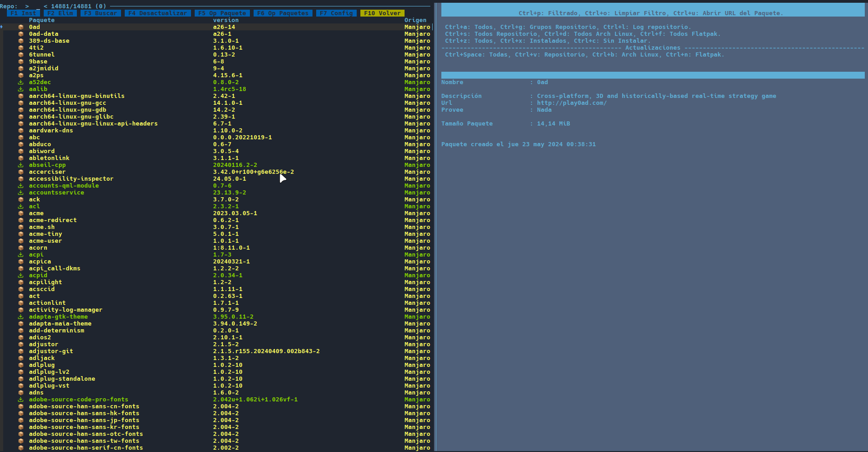Screen dimensions: 868x452
Task: Click the package icon beside 389-ds-base
Action: [21, 41]
